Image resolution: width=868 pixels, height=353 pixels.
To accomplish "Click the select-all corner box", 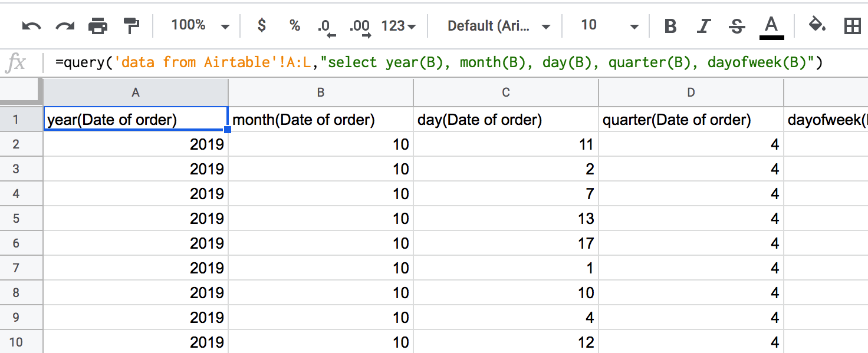I will pyautogui.click(x=21, y=92).
